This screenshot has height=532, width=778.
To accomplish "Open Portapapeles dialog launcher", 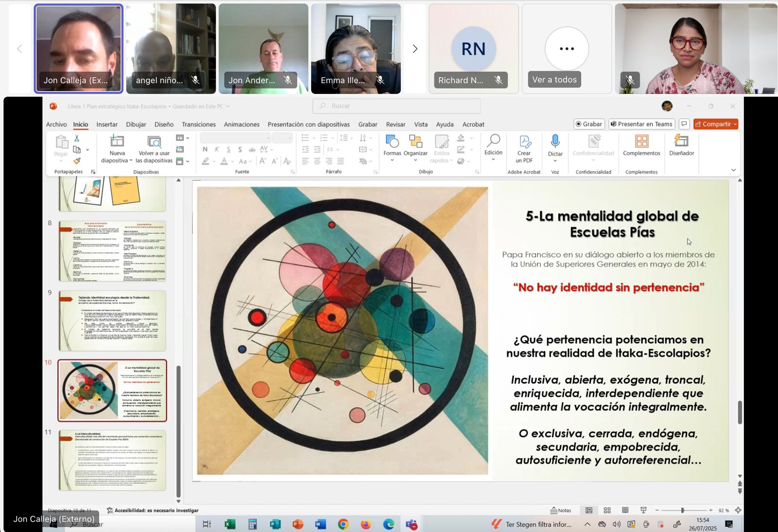I will (93, 172).
